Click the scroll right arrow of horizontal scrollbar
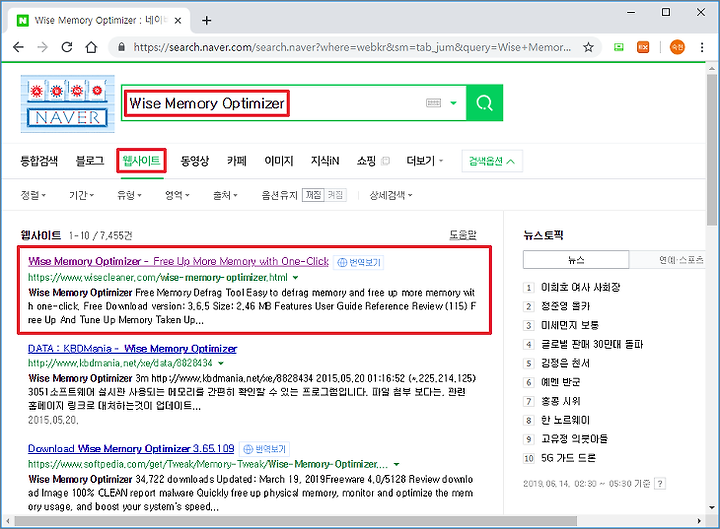Image resolution: width=720 pixels, height=529 pixels. pos(699,521)
